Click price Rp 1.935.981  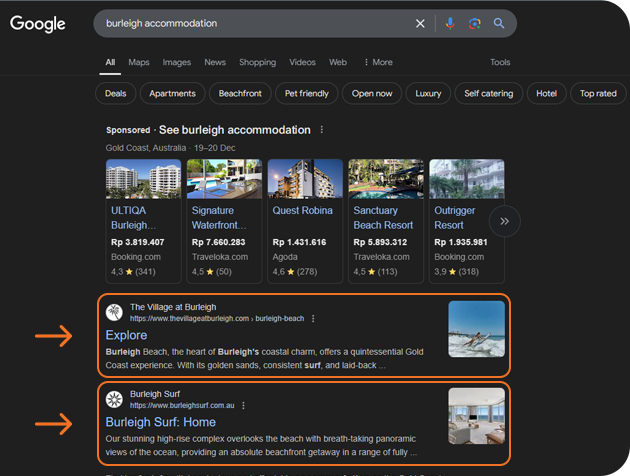click(461, 242)
